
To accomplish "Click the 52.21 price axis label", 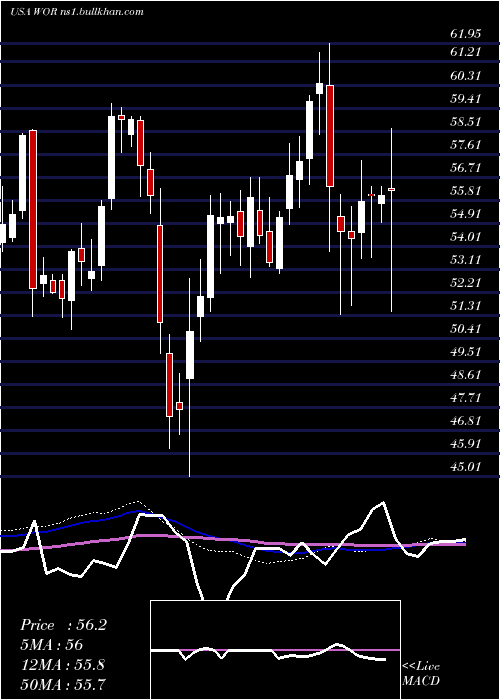I will (x=466, y=283).
